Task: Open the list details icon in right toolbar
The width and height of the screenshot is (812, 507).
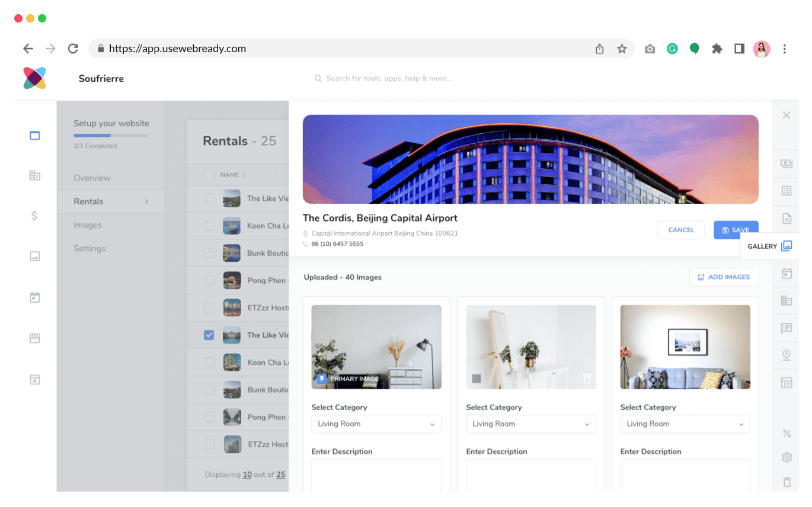Action: coord(787,191)
